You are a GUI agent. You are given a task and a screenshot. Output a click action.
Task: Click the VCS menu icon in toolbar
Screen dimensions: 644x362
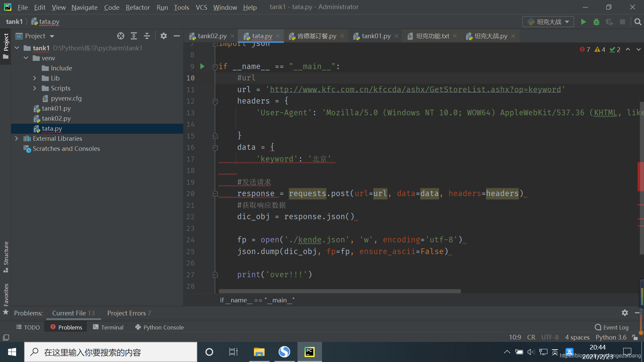coord(201,7)
